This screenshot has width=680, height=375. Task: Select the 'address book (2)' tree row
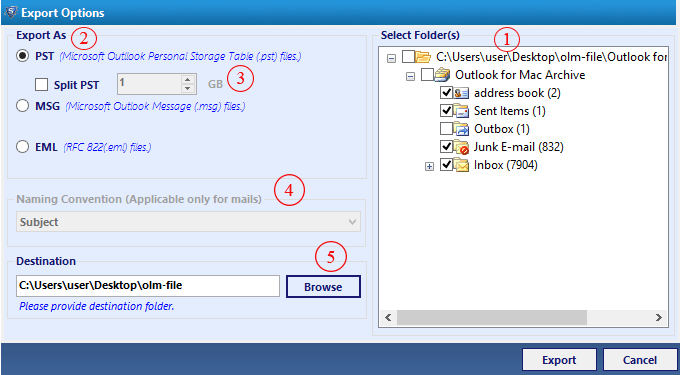517,93
